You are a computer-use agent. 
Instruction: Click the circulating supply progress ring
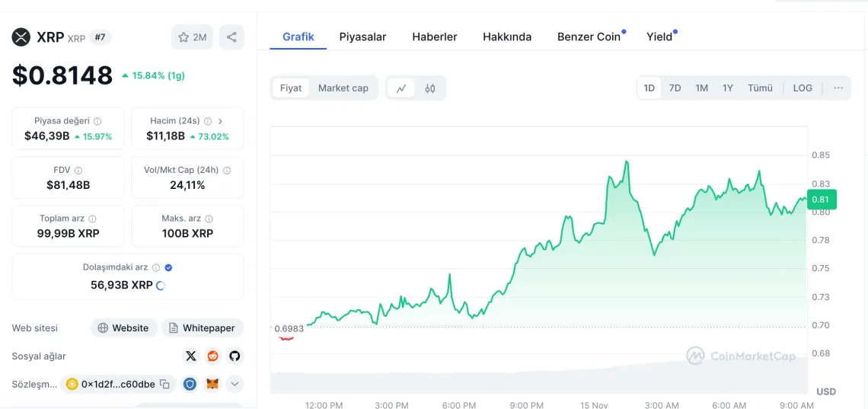[x=161, y=286]
